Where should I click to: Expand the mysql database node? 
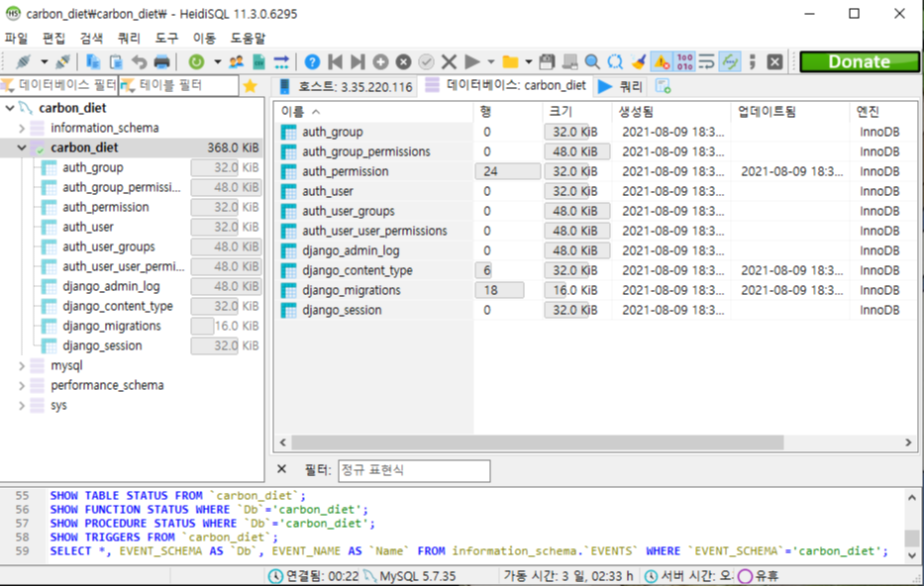click(x=22, y=365)
